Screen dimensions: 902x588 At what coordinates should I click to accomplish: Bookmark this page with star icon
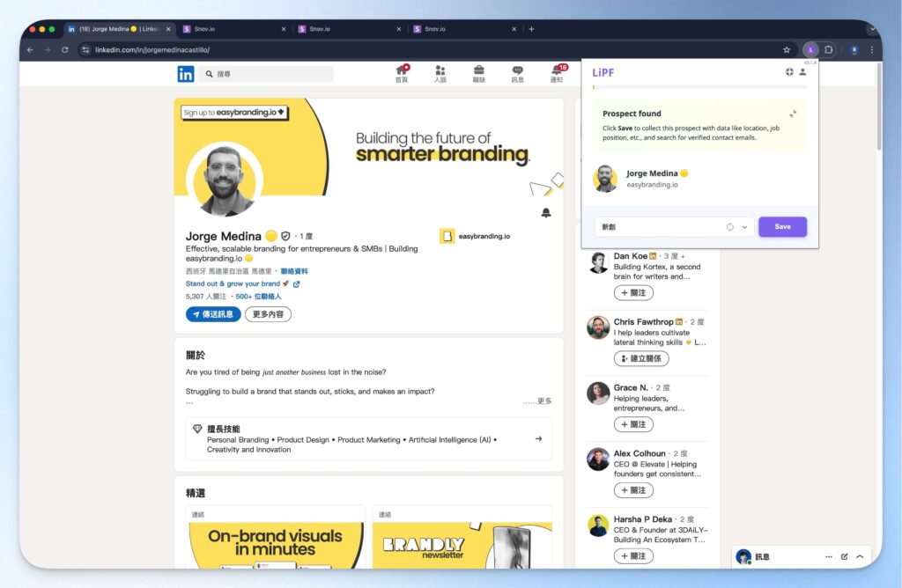coord(787,50)
